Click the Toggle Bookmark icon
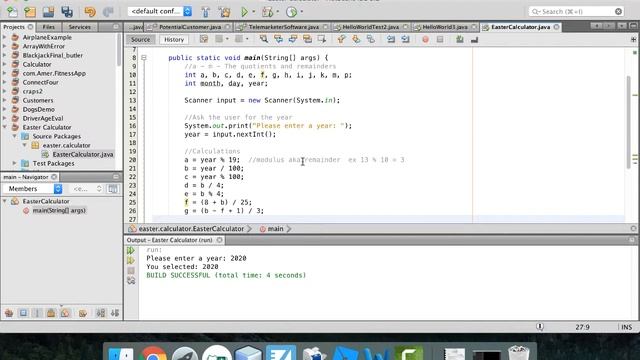 [x=371, y=39]
